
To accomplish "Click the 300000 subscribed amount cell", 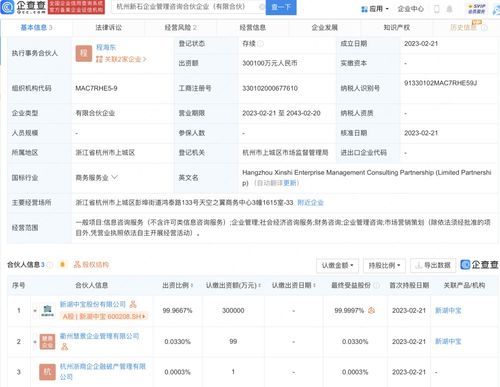I will click(x=233, y=310).
